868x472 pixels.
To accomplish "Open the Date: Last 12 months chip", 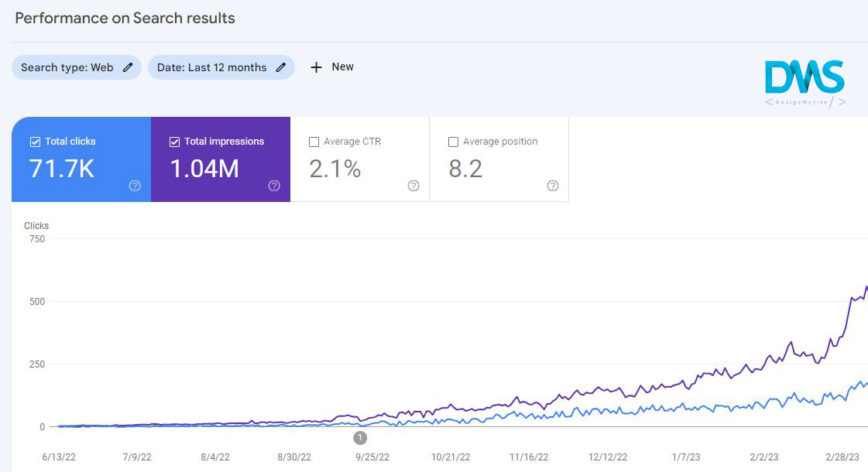I will (x=221, y=67).
